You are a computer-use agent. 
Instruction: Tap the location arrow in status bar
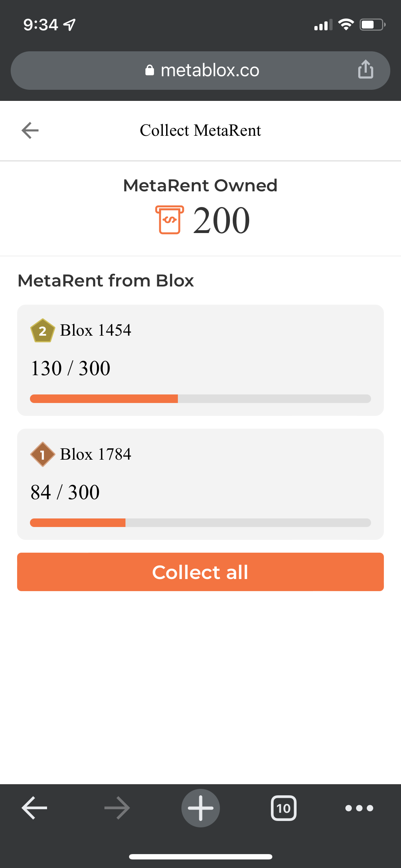click(x=70, y=25)
